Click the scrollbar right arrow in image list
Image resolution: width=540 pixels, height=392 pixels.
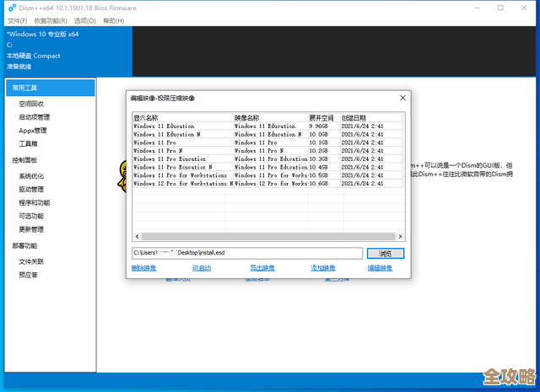pyautogui.click(x=400, y=236)
